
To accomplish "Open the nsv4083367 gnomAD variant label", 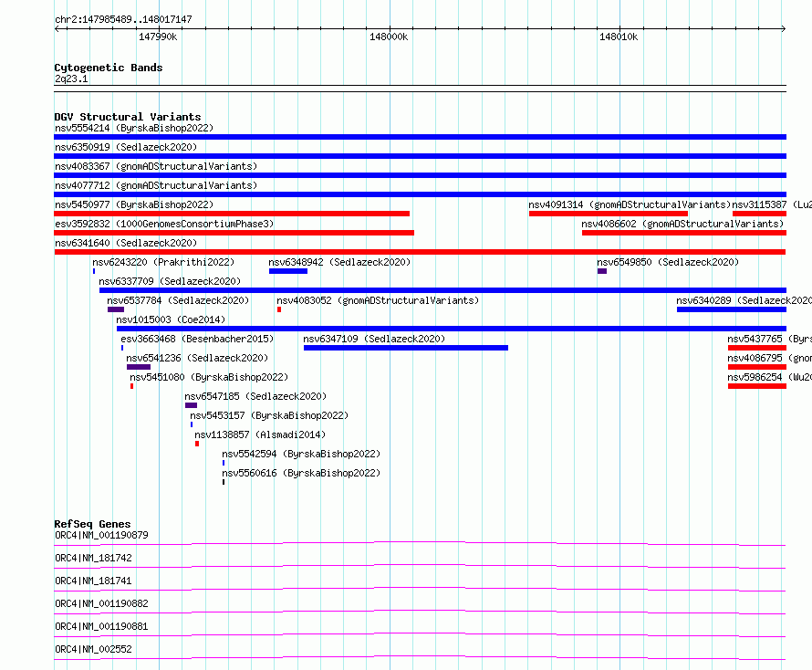I will (x=156, y=166).
